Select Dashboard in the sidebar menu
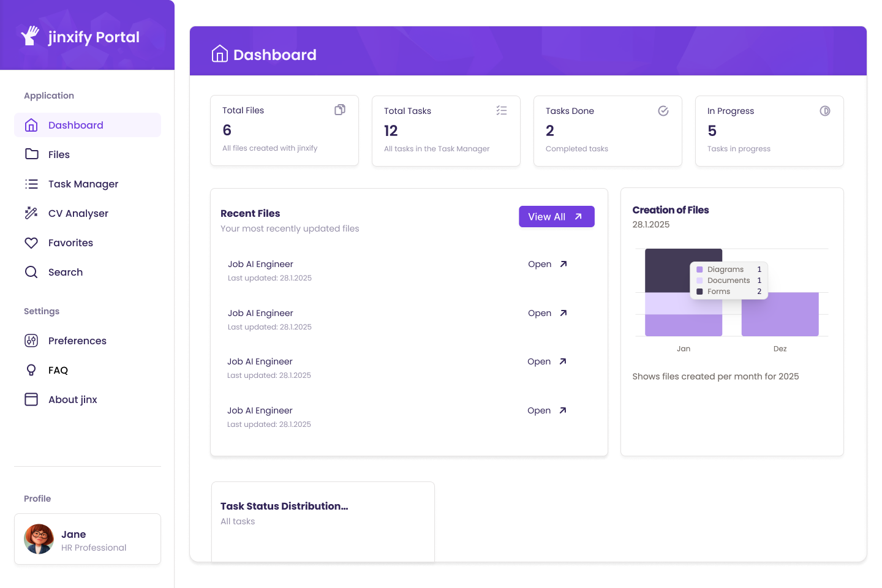Image resolution: width=882 pixels, height=588 pixels. (88, 125)
